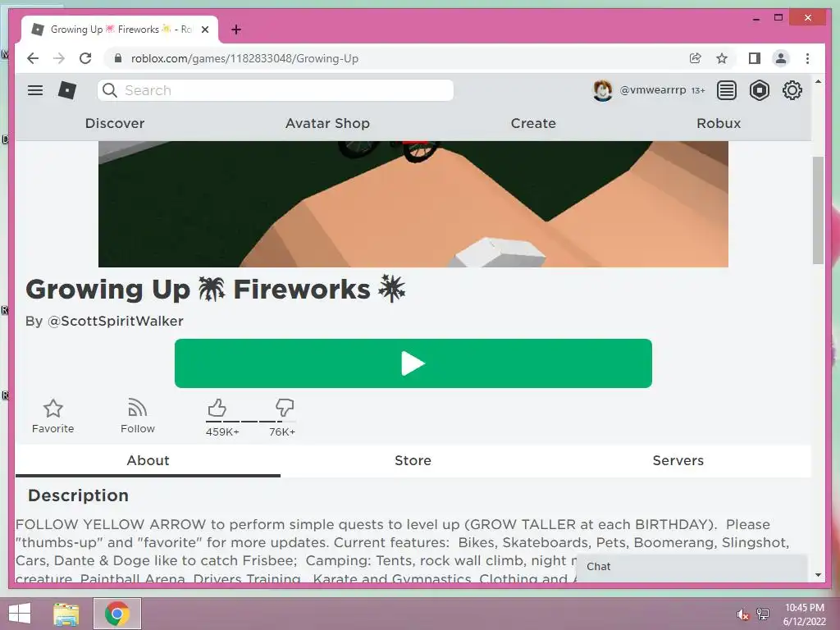Image resolution: width=840 pixels, height=630 pixels.
Task: Open a new Chrome tab
Action: click(236, 30)
